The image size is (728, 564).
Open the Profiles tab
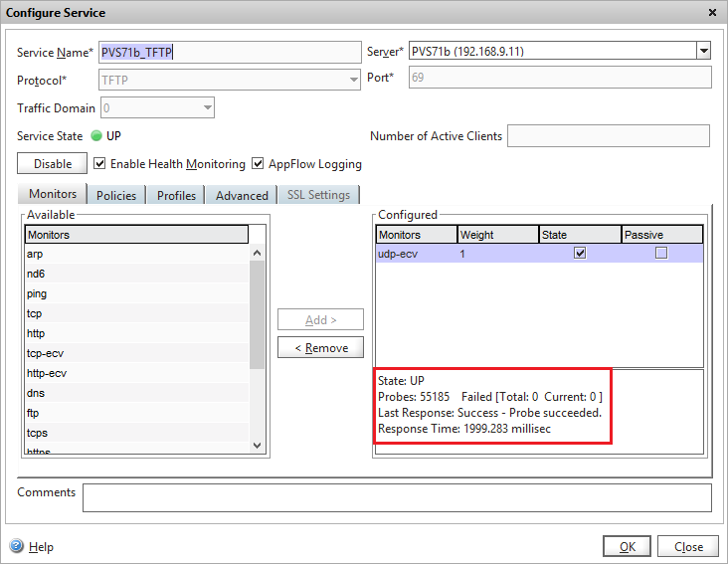tap(176, 195)
